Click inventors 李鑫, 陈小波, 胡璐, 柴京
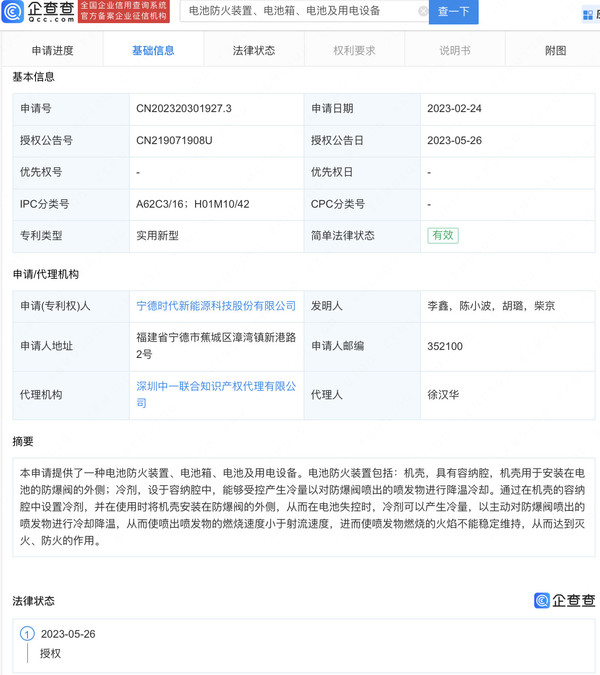 point(491,306)
